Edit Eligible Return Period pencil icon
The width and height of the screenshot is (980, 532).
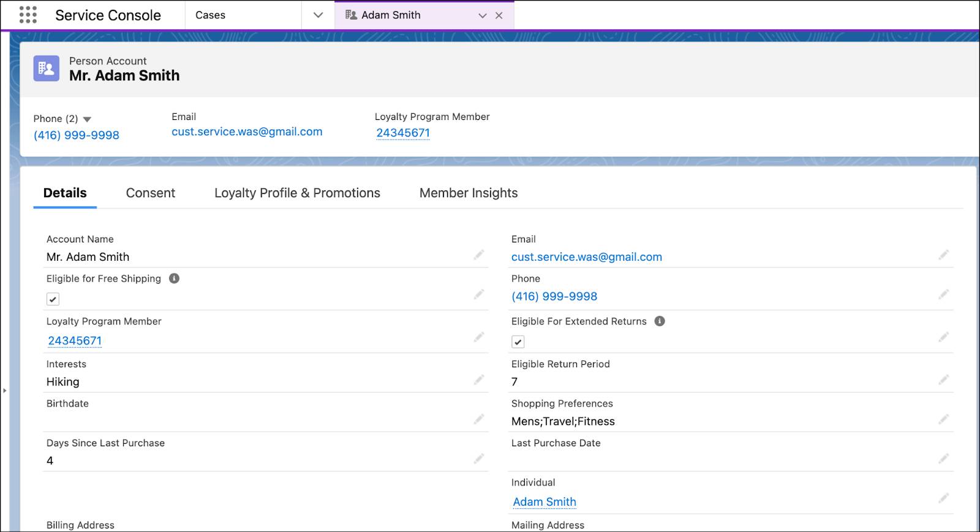click(944, 380)
